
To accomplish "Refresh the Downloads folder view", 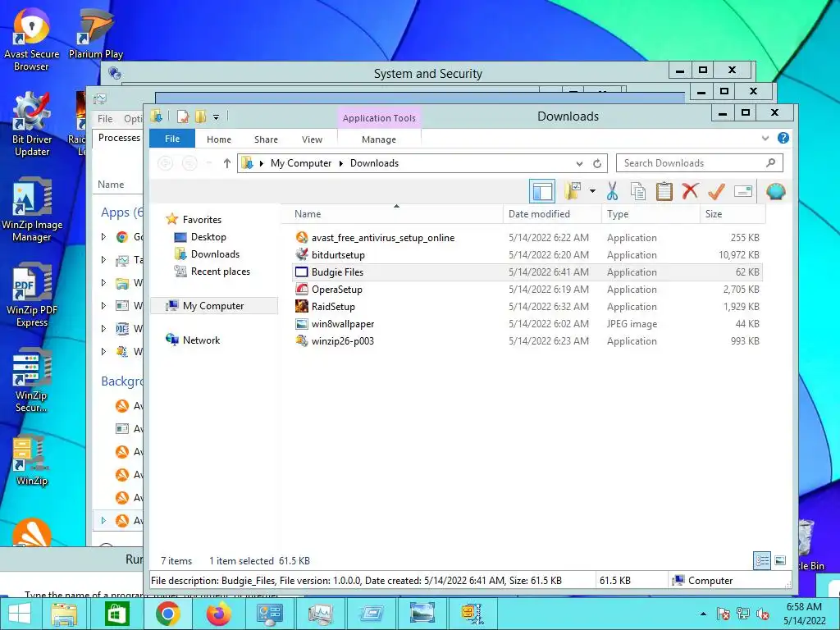I will 597,163.
